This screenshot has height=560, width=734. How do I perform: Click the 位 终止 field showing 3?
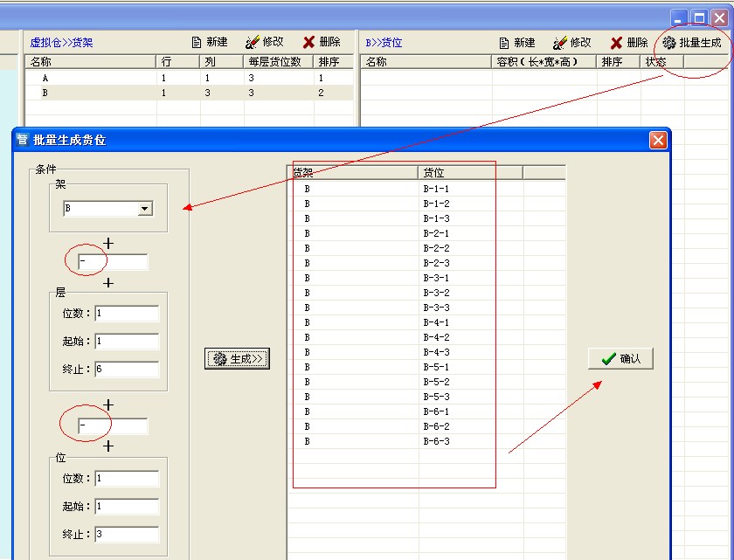pyautogui.click(x=127, y=535)
